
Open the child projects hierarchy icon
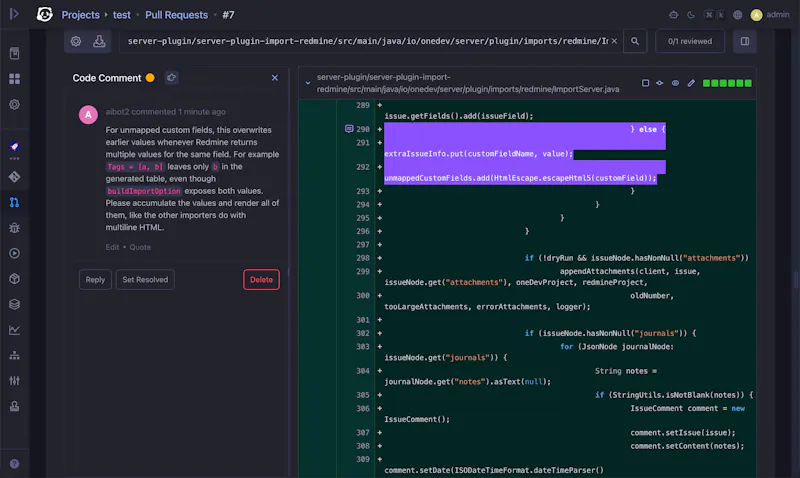tap(14, 356)
